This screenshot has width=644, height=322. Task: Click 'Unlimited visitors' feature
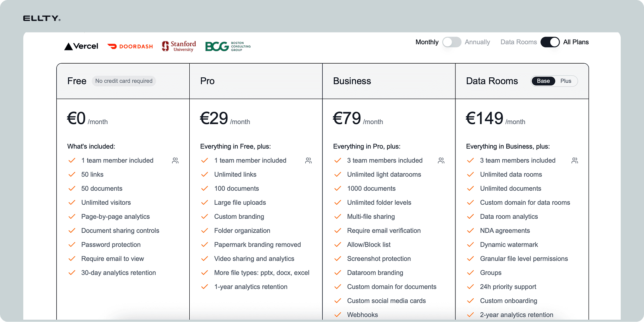tap(106, 202)
